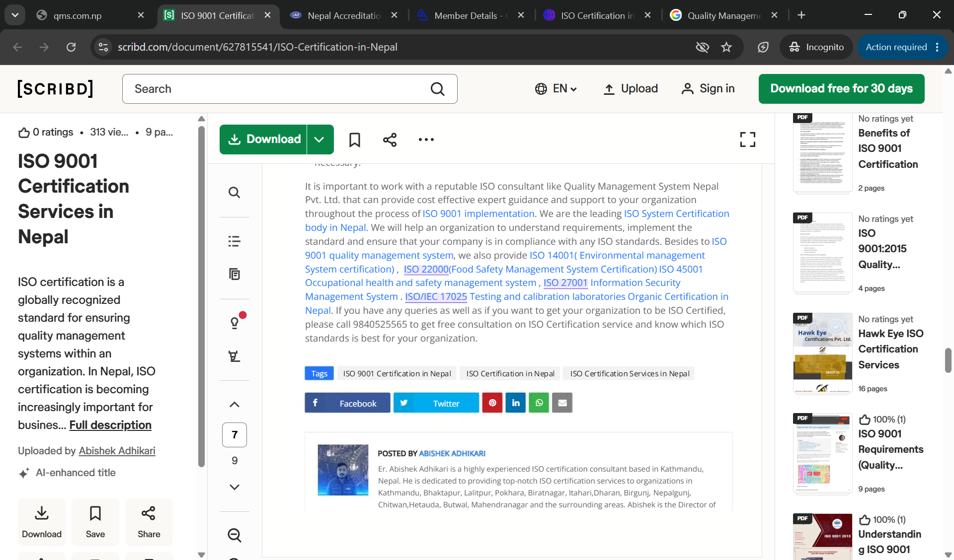
Task: Switch to the Member Details tab
Action: point(471,15)
